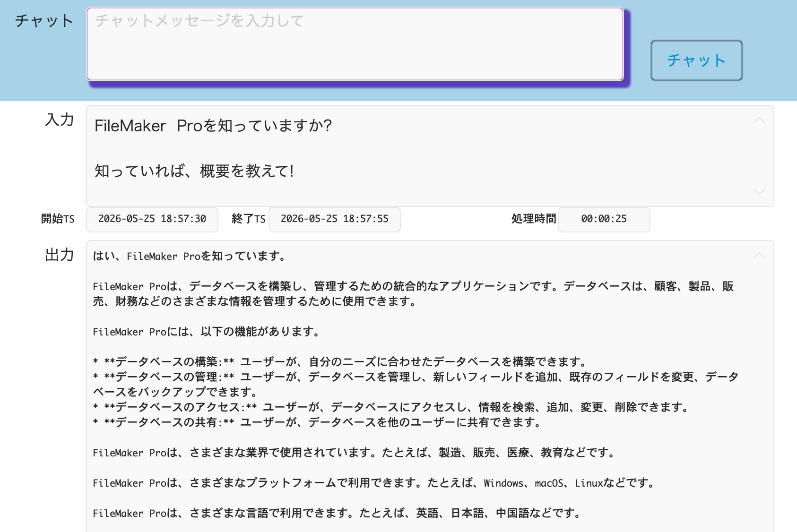Click the chat message input field
This screenshot has width=797, height=532.
click(x=355, y=44)
